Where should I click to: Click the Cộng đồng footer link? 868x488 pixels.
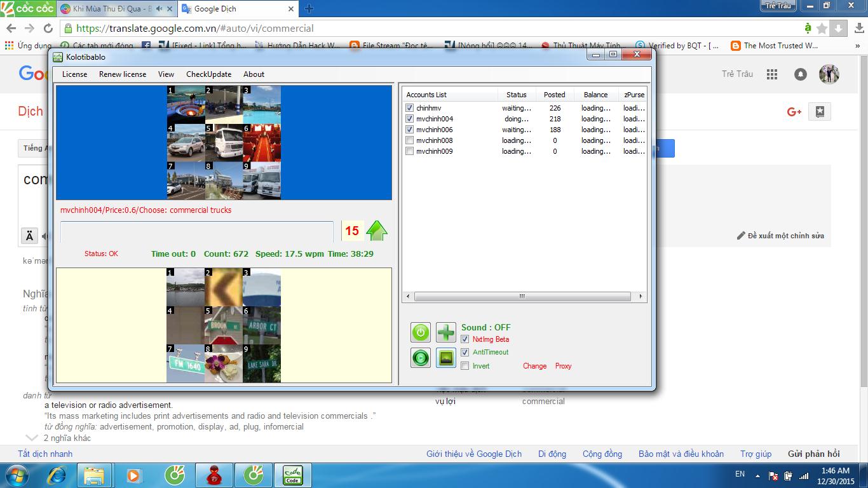click(x=602, y=454)
